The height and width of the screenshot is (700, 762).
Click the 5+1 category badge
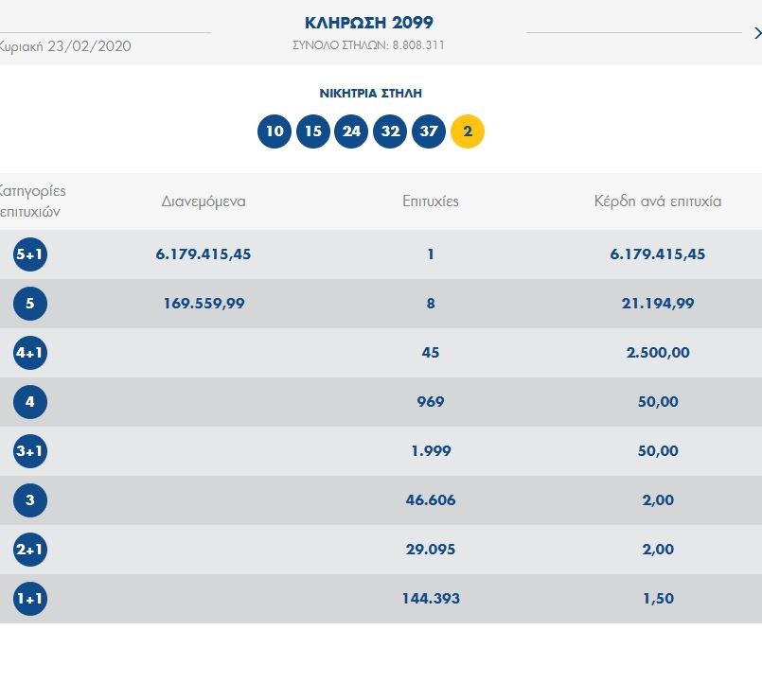(x=30, y=254)
